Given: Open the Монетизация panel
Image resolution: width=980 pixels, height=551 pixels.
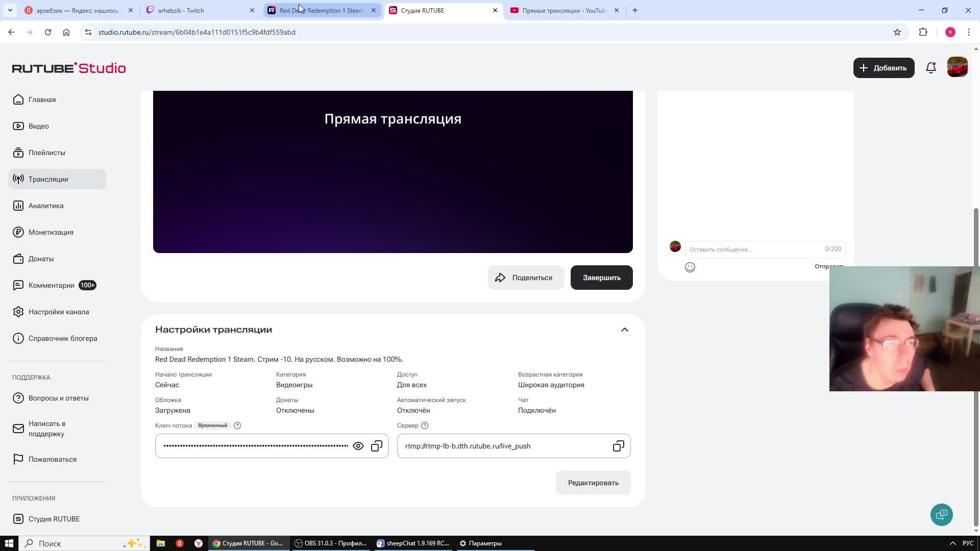Looking at the screenshot, I should [51, 232].
